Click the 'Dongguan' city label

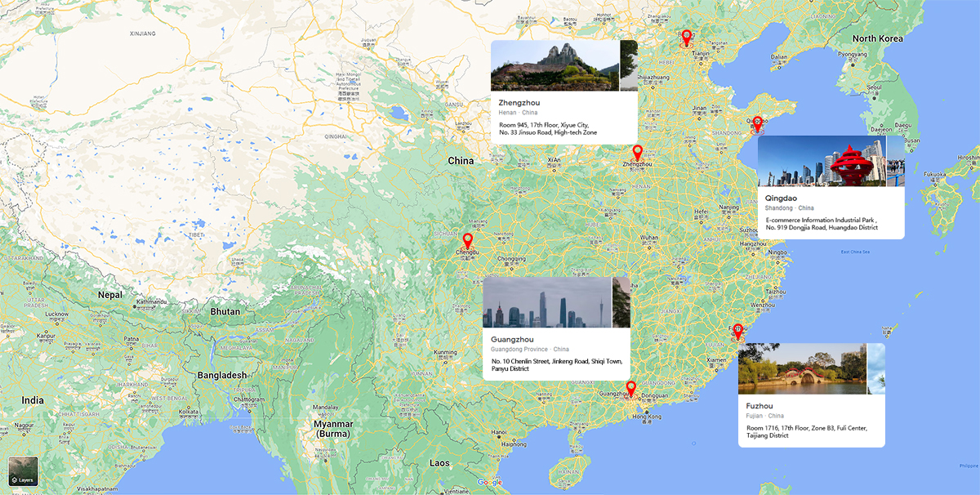pyautogui.click(x=654, y=396)
